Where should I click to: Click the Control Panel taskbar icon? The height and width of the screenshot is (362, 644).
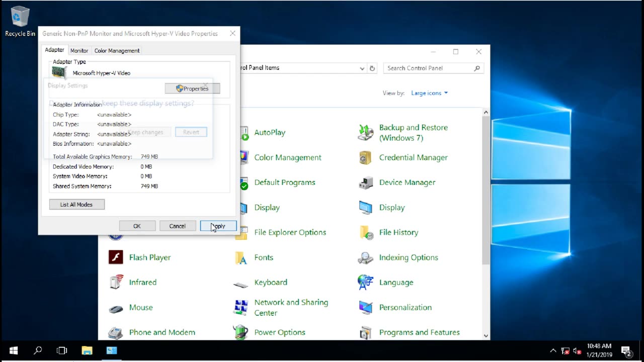pos(111,350)
